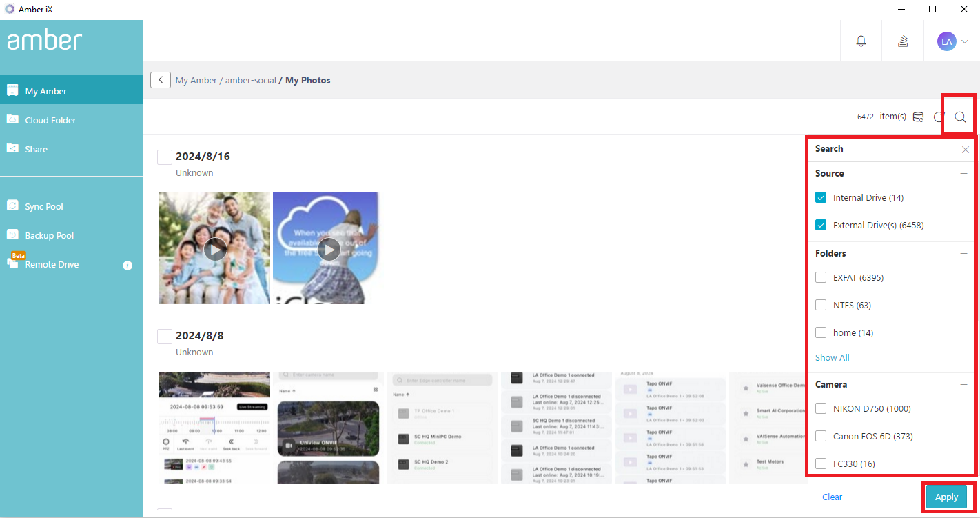Expand the account menu chevron
This screenshot has height=518, width=980.
point(965,41)
